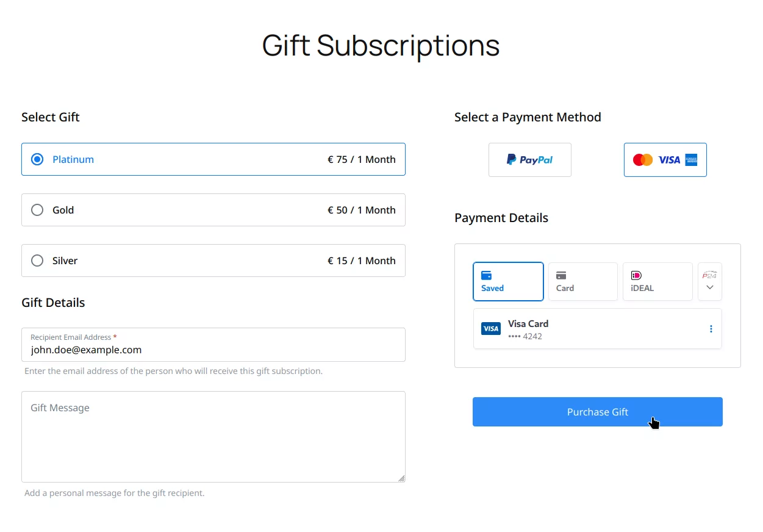Screen dimensions: 763x532
Task: Click into the Gift Message textarea
Action: 213,436
